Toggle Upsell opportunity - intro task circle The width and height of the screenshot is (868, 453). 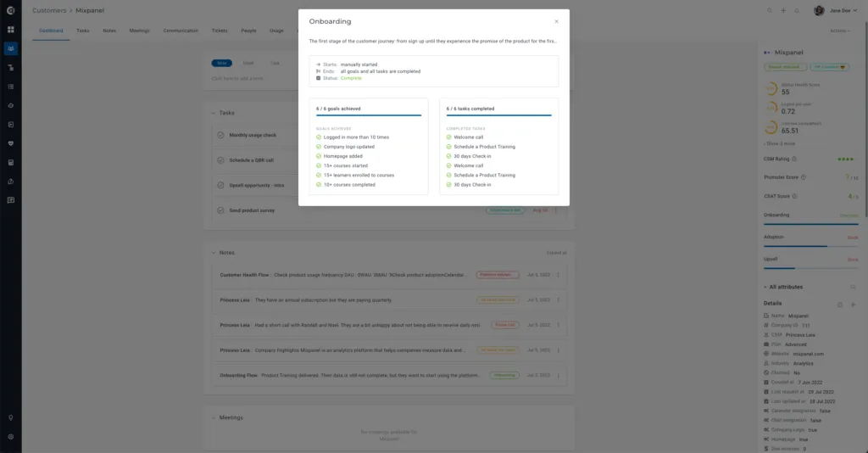(221, 185)
